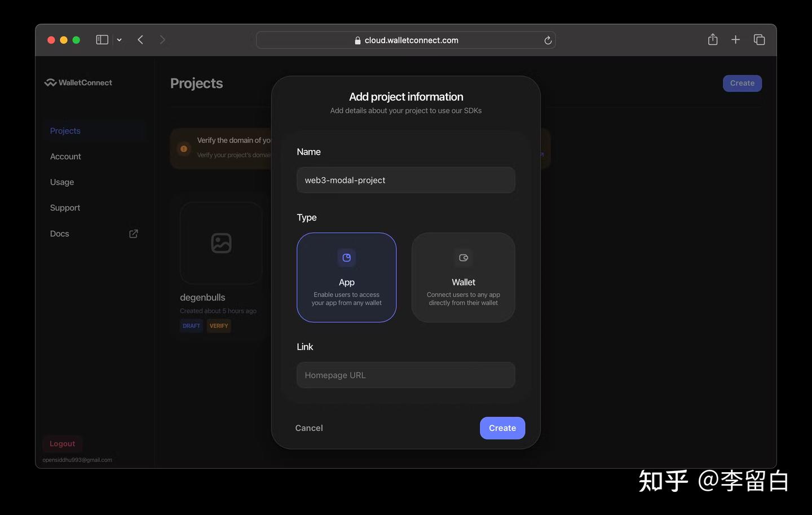Open the degenbulls project image thumbnail
812x515 pixels.
pos(221,243)
